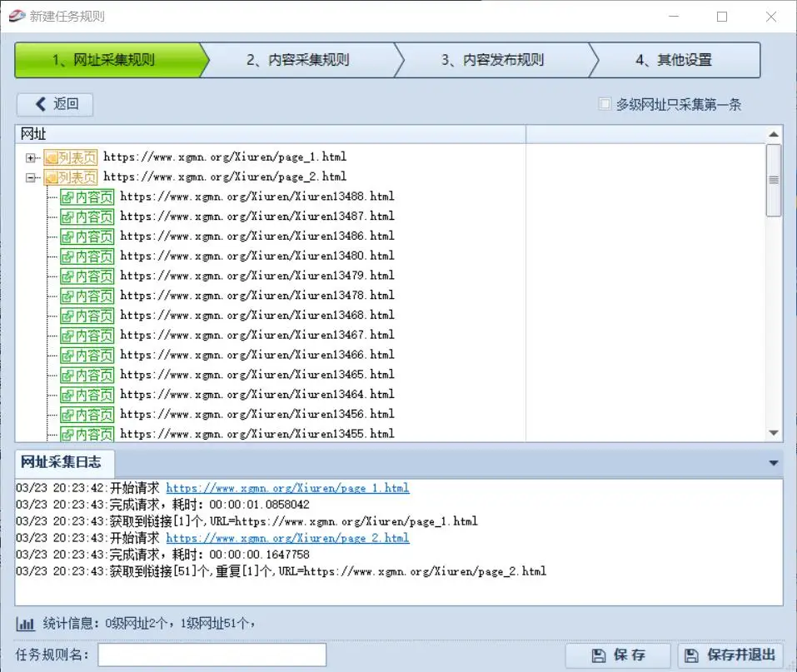This screenshot has width=797, height=672.
Task: Click log line 获取到链接[51]个
Action: (281, 571)
